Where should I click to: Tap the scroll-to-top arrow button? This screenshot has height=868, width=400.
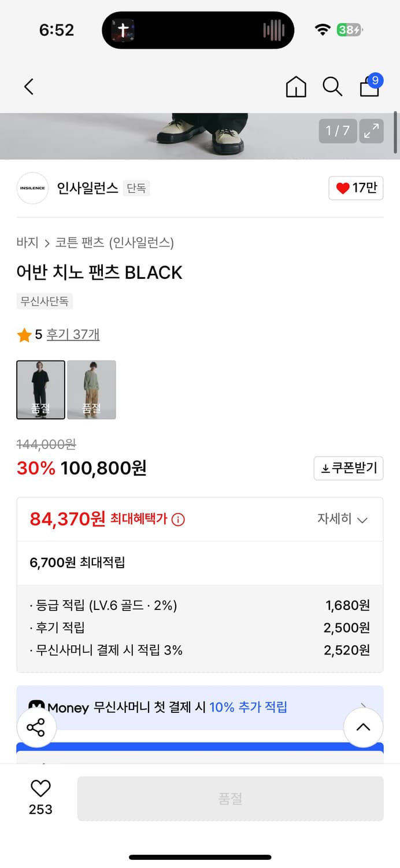point(363,727)
